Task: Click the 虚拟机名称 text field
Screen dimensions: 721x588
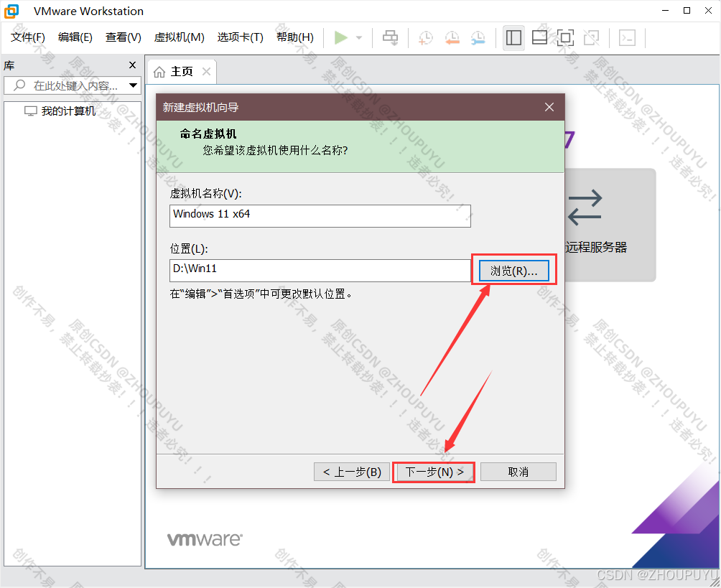Action: [320, 215]
